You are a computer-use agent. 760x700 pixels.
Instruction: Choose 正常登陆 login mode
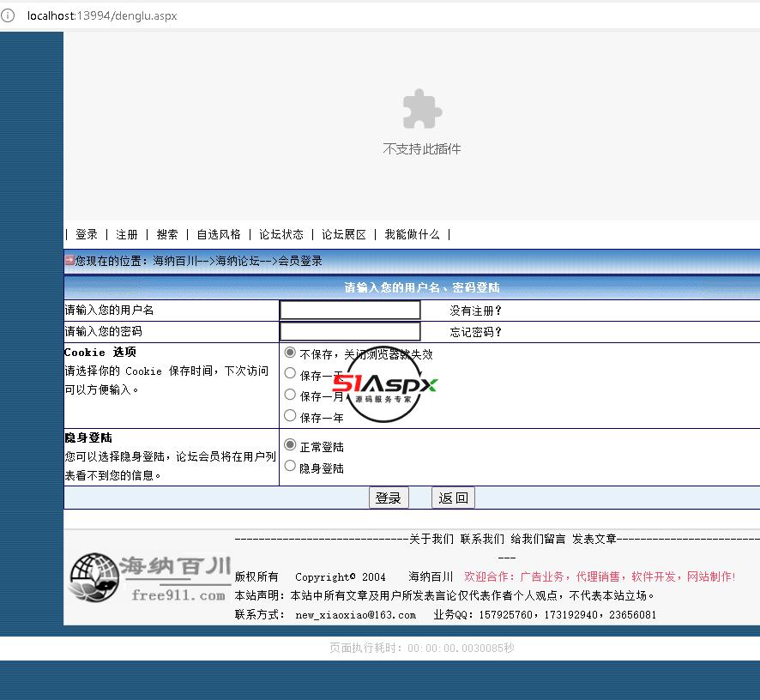coord(290,444)
